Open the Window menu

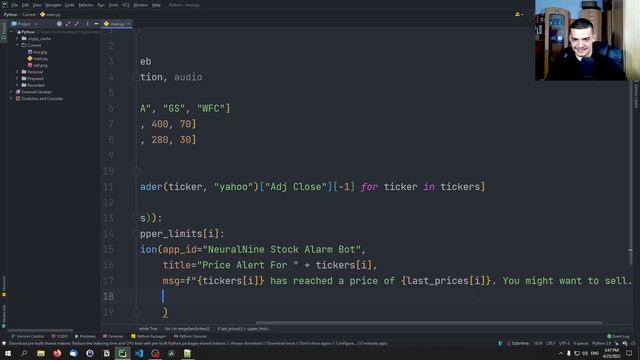[141, 5]
